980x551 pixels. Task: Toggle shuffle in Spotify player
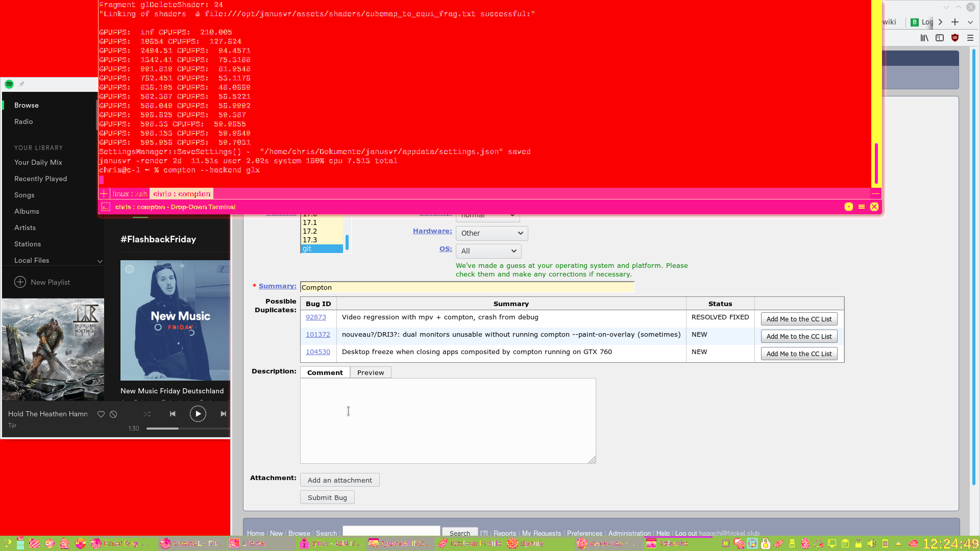coord(147,414)
